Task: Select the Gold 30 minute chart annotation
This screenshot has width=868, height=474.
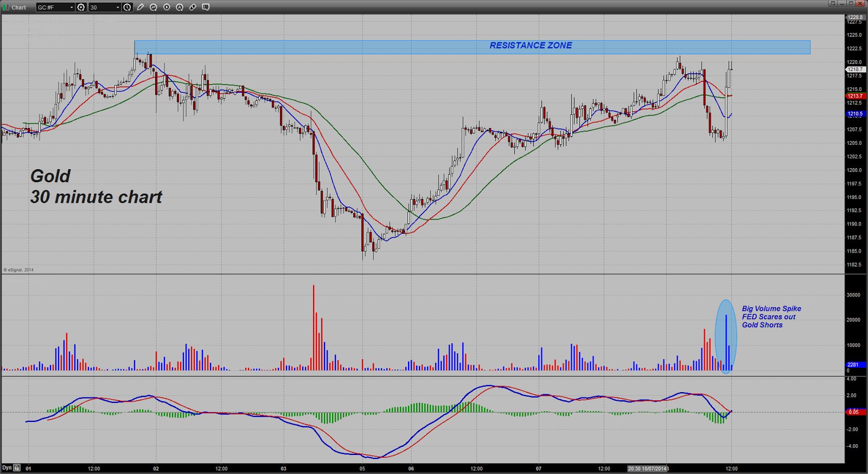Action: [96, 187]
